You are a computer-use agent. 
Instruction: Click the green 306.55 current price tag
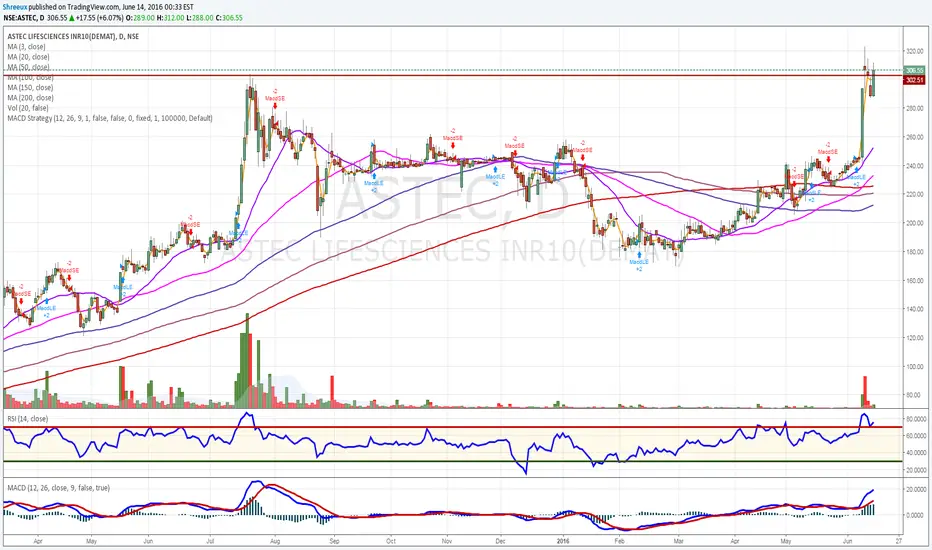[x=914, y=70]
